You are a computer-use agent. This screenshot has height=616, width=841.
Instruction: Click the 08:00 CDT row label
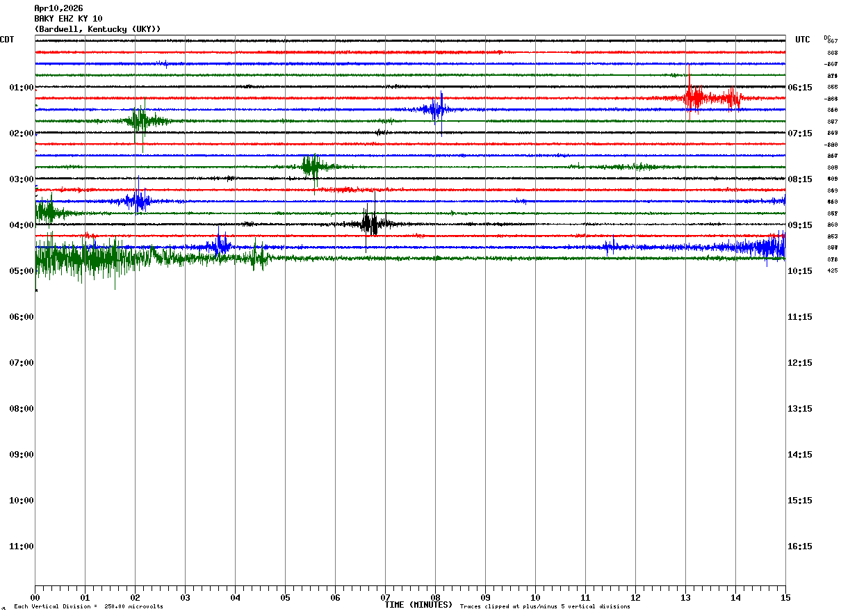(x=22, y=409)
